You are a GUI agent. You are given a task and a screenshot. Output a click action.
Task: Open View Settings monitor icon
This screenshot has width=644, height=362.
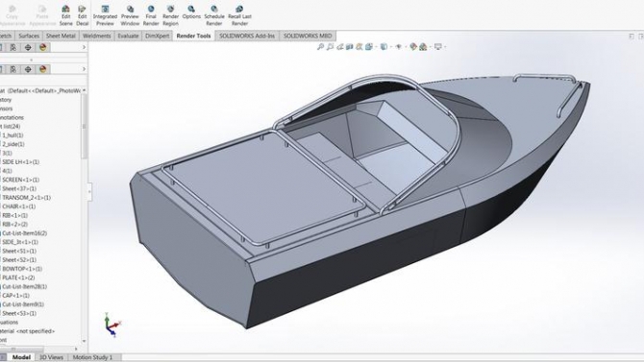437,47
